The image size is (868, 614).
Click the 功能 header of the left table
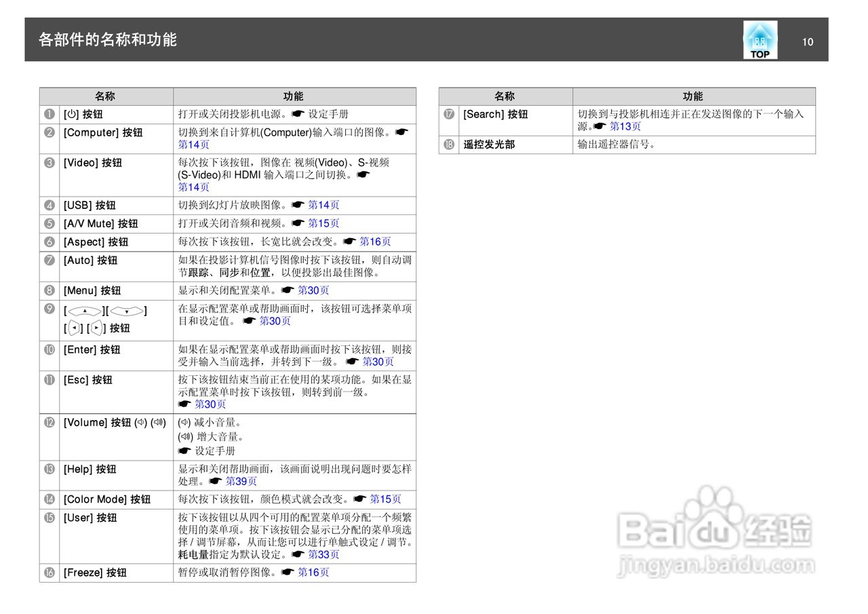tap(294, 96)
